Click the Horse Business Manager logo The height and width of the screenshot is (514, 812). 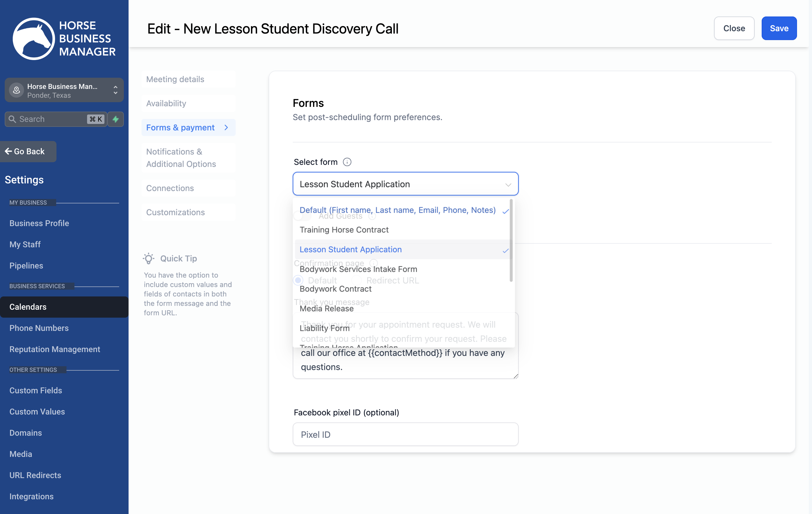(64, 39)
